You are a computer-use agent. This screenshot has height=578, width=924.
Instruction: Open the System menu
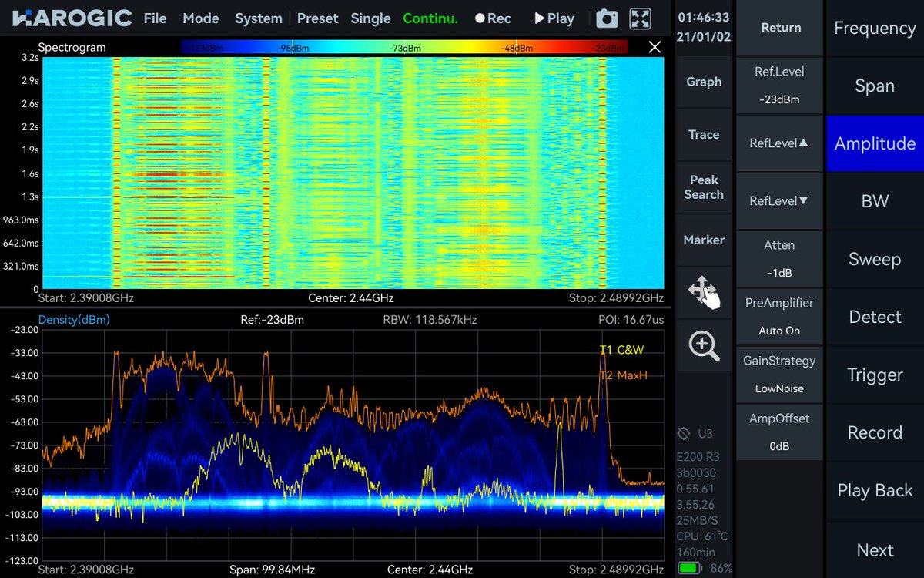[259, 18]
